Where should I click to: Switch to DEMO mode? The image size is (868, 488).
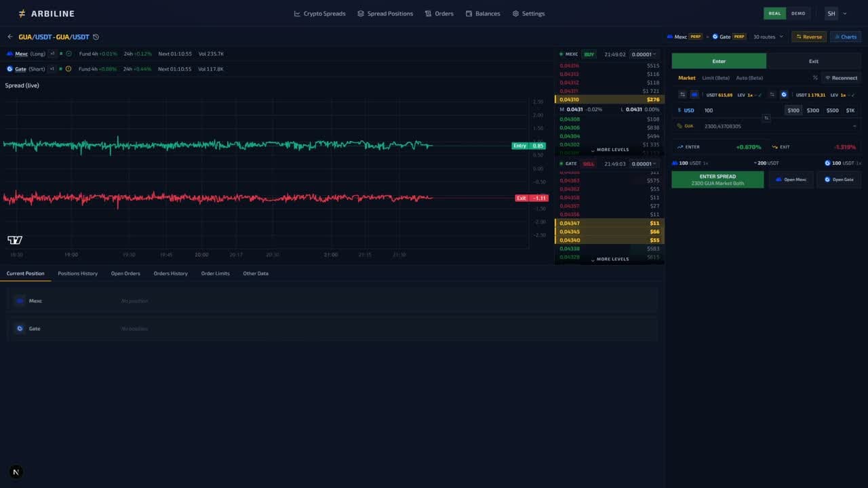click(798, 14)
